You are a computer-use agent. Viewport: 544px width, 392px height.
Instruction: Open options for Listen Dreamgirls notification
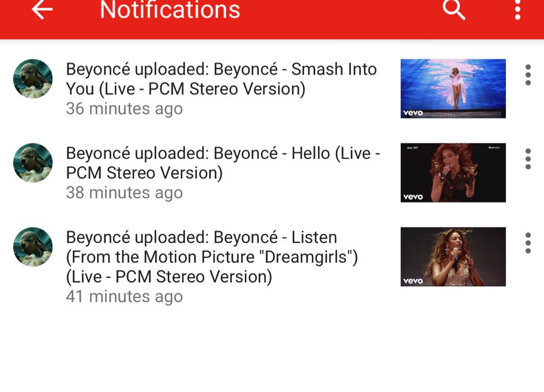tap(528, 243)
